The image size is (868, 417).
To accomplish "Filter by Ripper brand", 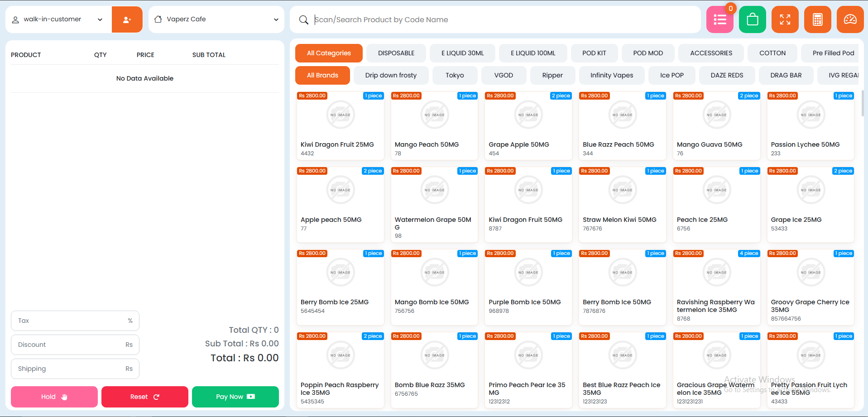I will 552,75.
